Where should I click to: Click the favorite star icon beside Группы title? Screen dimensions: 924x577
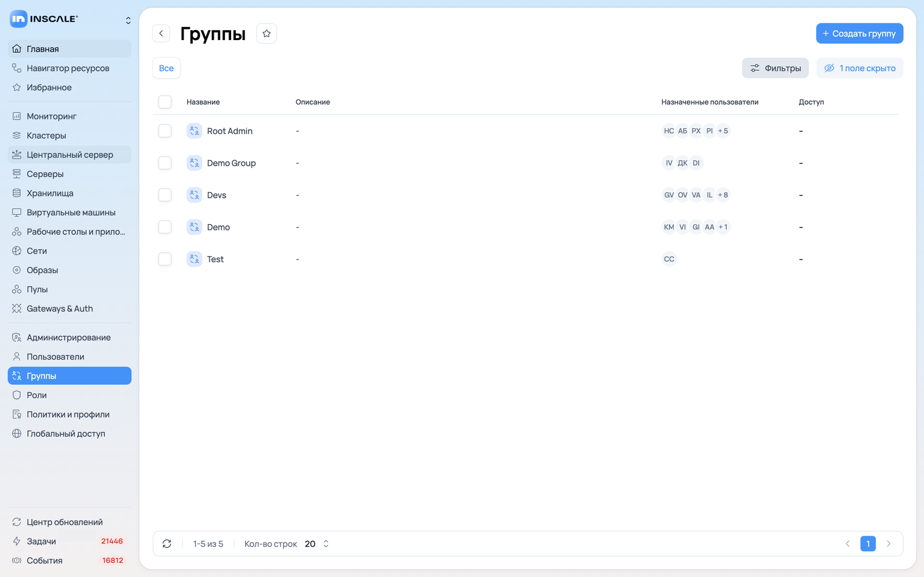tap(267, 33)
